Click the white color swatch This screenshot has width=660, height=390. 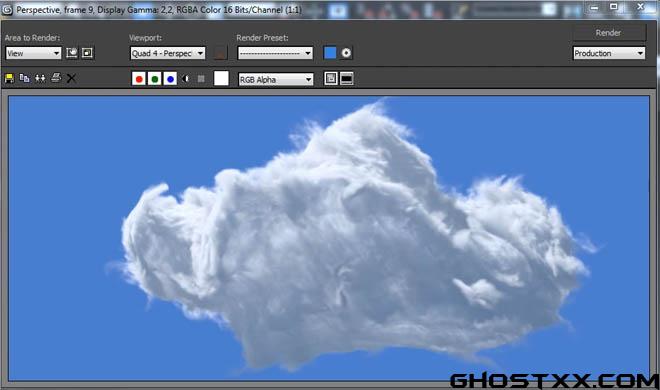[221, 78]
